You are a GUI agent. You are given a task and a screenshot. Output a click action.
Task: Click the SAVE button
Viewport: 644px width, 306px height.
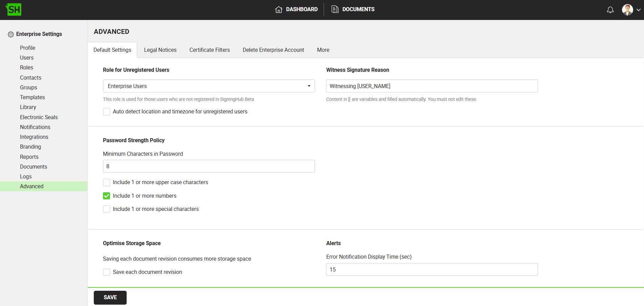[110, 298]
